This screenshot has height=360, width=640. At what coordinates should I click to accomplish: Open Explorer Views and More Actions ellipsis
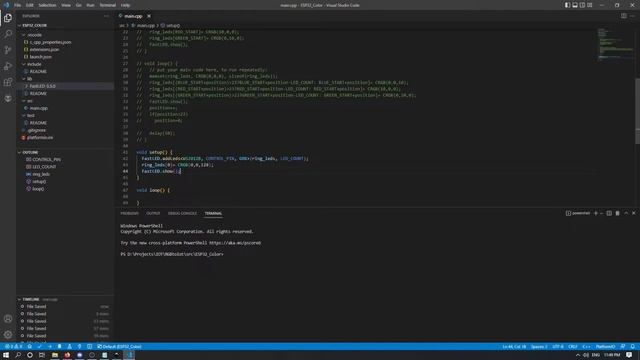click(107, 16)
